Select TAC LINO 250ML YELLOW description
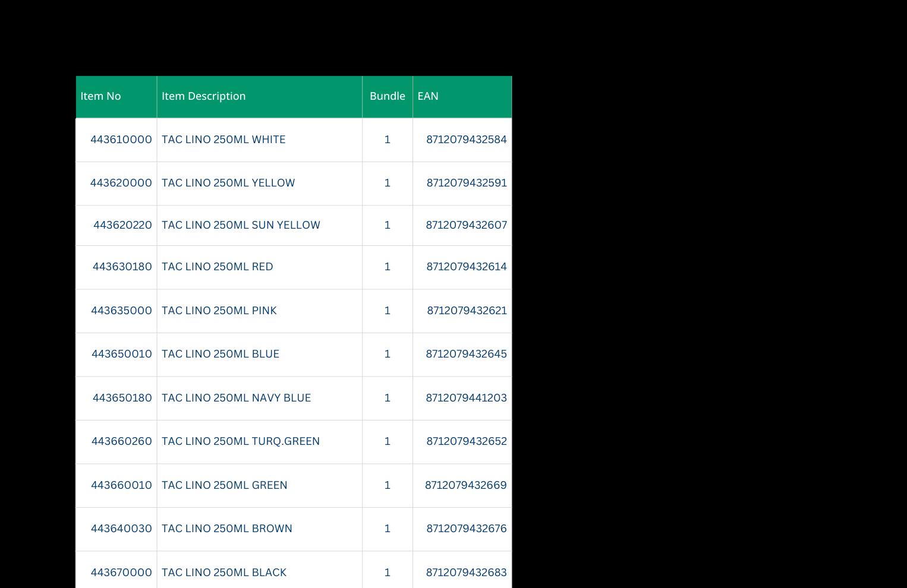The image size is (907, 588). [228, 183]
